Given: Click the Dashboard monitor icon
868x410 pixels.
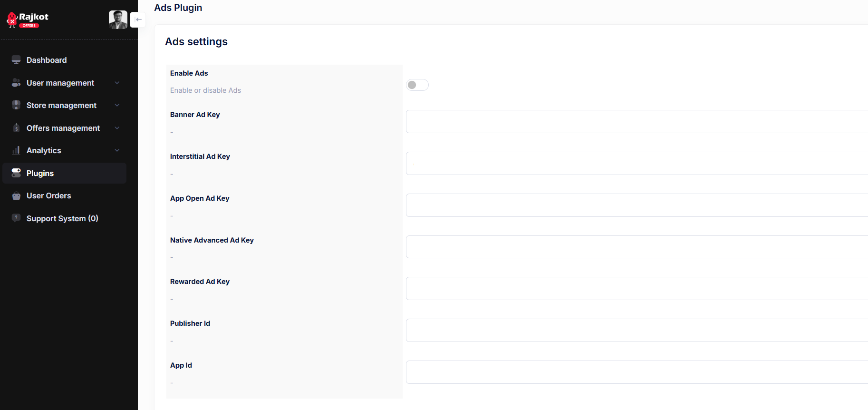Looking at the screenshot, I should (x=16, y=60).
